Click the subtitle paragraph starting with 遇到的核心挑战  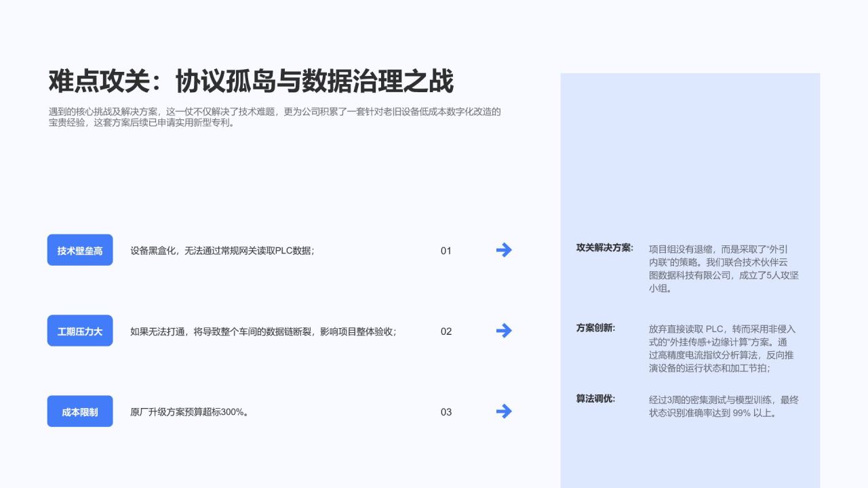(275, 117)
